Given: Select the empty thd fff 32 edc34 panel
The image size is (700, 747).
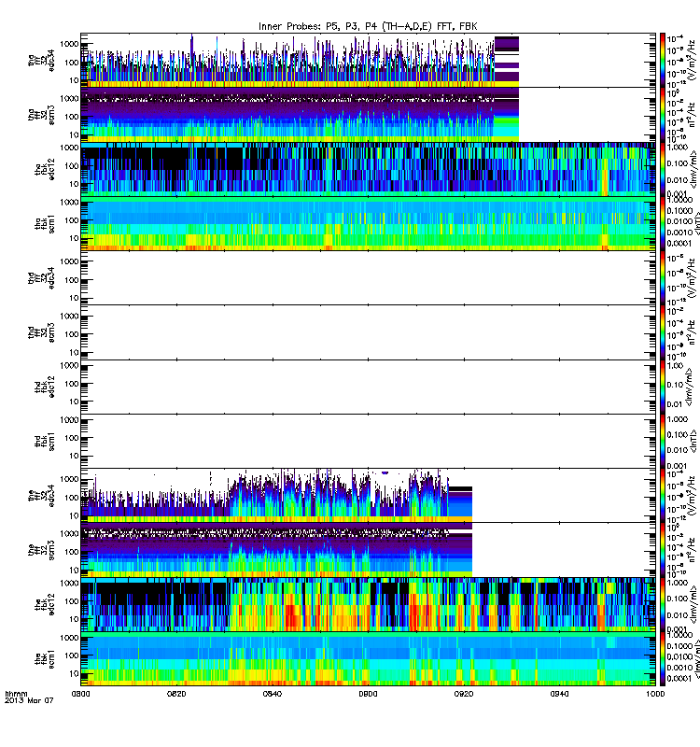Looking at the screenshot, I should click(x=368, y=277).
